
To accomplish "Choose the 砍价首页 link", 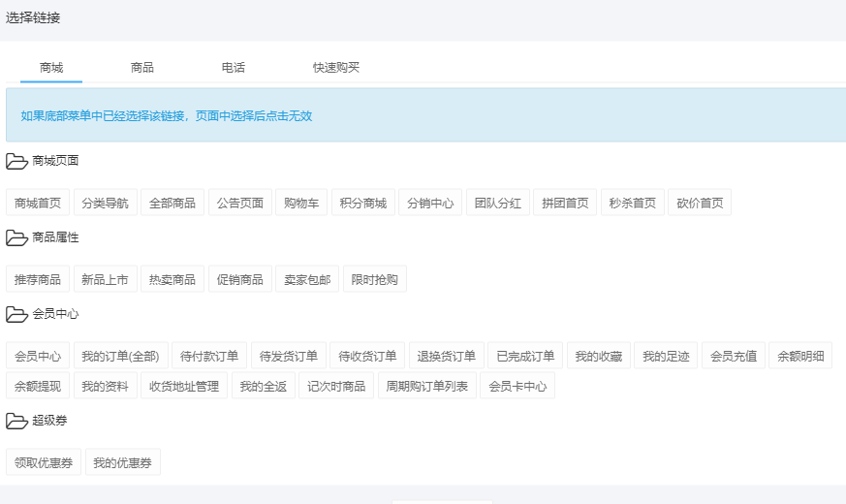I will (700, 203).
